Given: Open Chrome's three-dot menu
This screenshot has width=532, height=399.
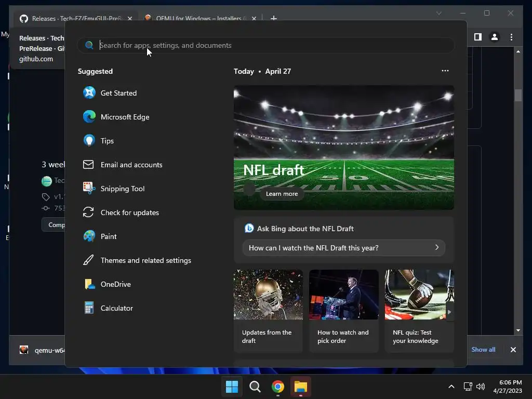Looking at the screenshot, I should 511,37.
